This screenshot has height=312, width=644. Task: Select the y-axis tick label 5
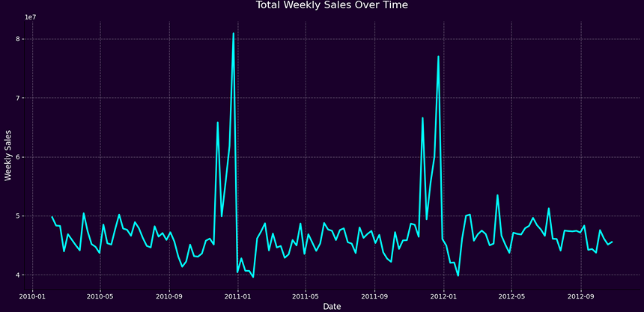tap(18, 216)
